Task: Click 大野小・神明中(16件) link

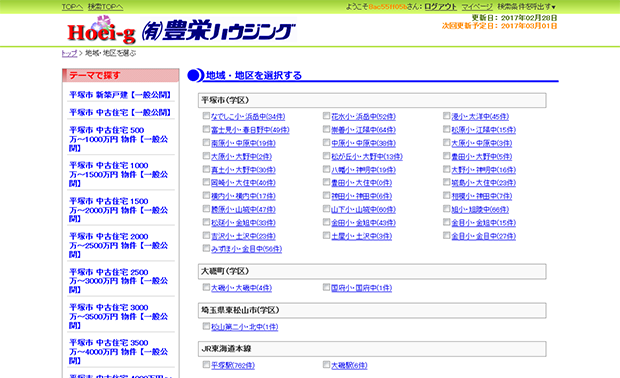Action: point(484,170)
